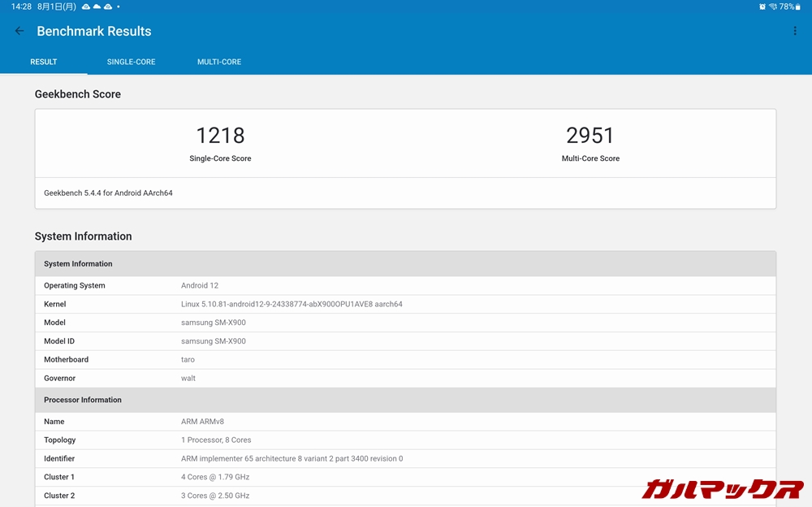Select the RESULT tab
Viewport: 812px width, 507px height.
[x=44, y=62]
